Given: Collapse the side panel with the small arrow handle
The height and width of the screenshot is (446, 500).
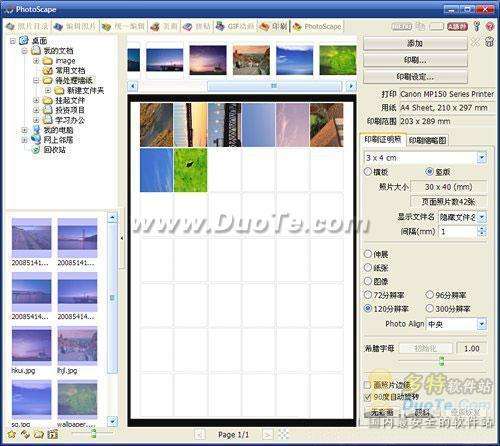Looking at the screenshot, I should [122, 238].
